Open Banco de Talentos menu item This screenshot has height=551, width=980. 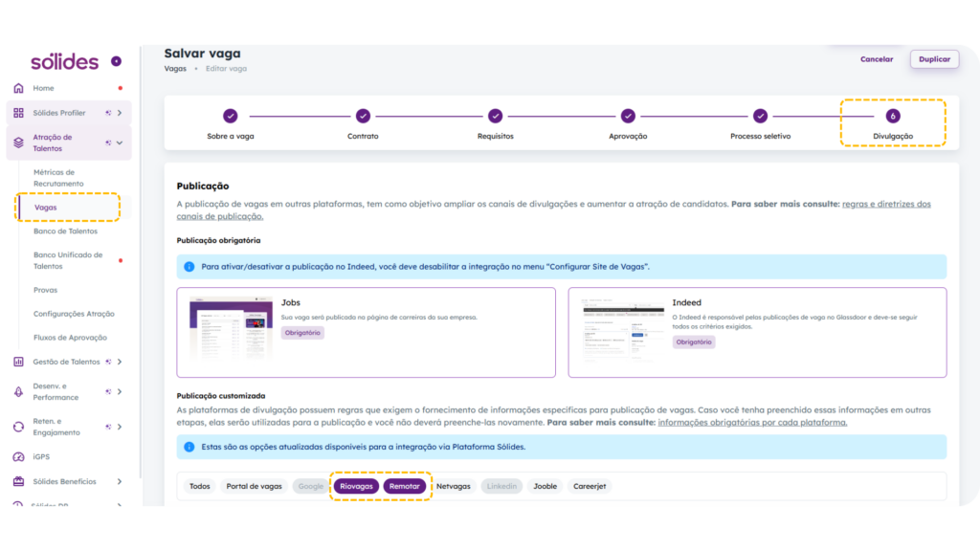pos(65,231)
